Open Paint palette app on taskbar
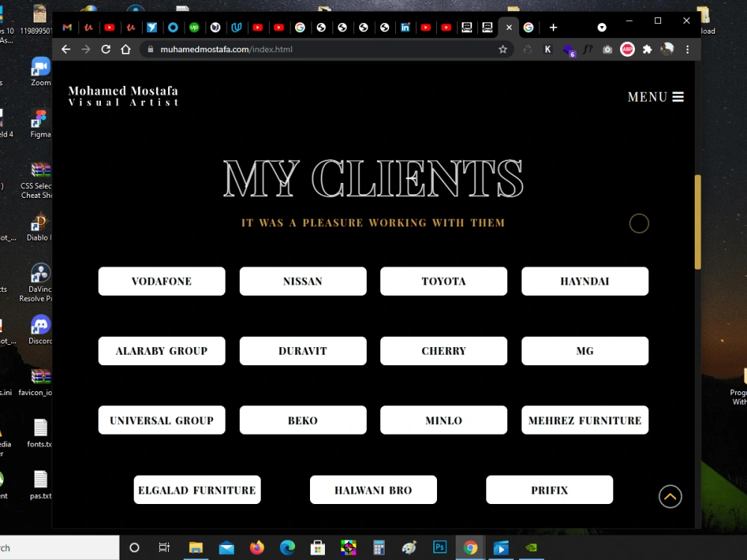 409,547
